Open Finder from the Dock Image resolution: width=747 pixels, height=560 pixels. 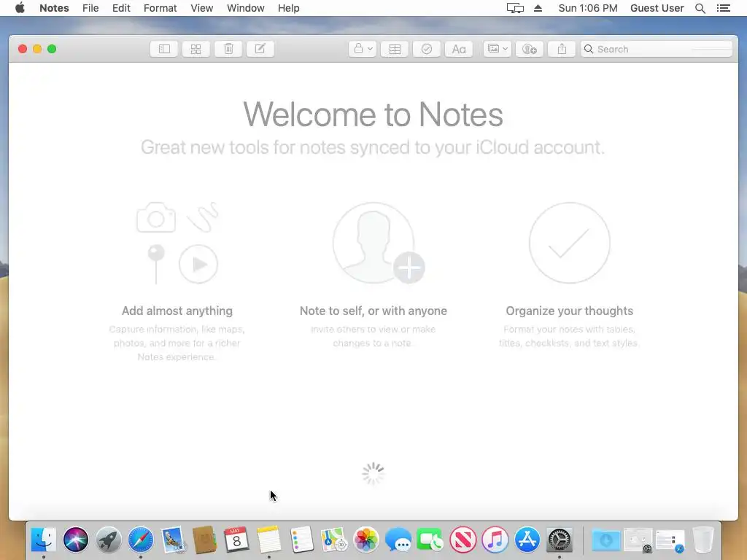pyautogui.click(x=43, y=540)
